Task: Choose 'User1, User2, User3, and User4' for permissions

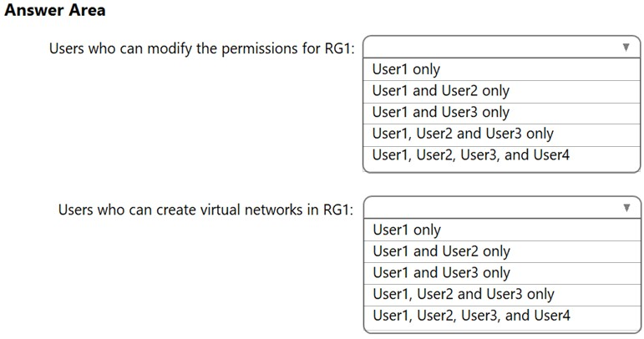Action: [x=470, y=154]
